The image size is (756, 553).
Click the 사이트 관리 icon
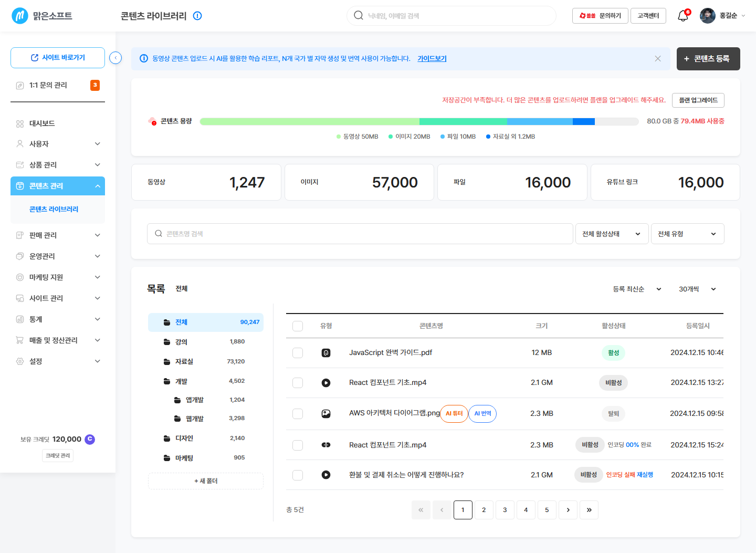(x=20, y=298)
